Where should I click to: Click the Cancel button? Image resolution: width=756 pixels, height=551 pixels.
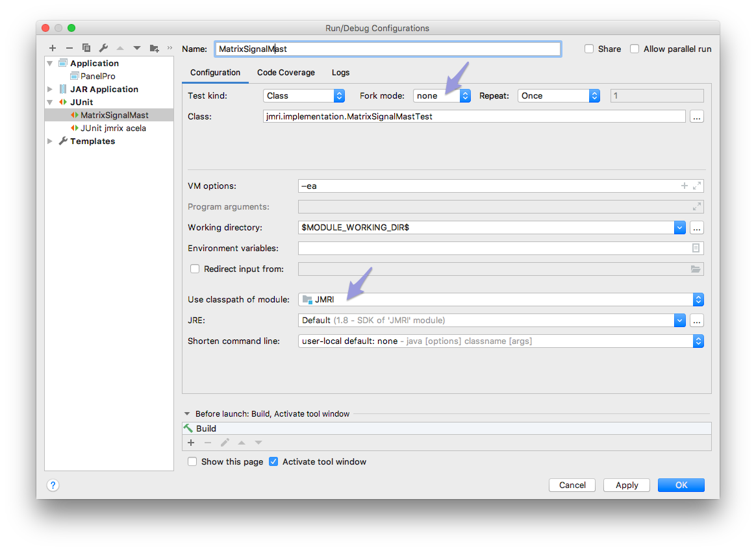[x=572, y=485]
